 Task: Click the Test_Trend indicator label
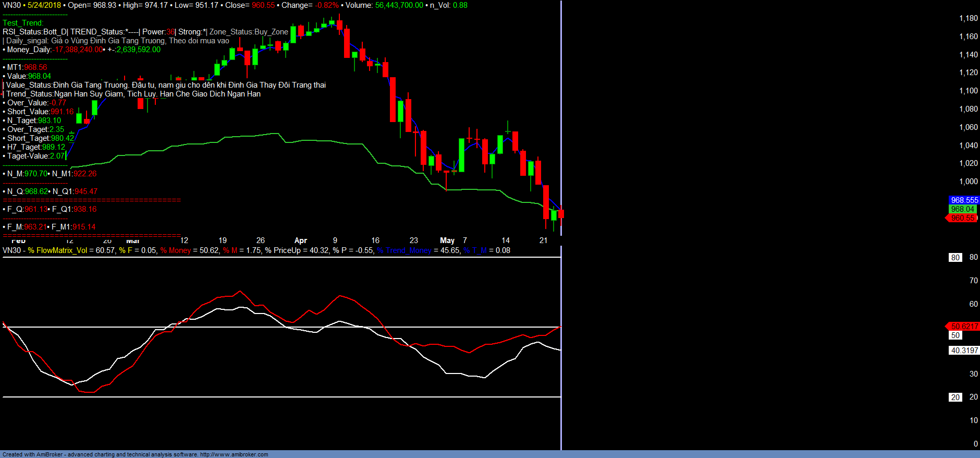(23, 23)
